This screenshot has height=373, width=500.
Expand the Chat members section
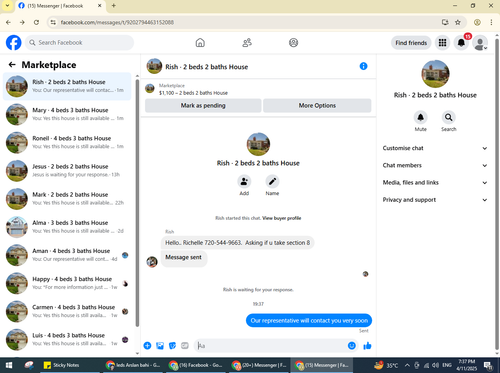[x=435, y=165]
